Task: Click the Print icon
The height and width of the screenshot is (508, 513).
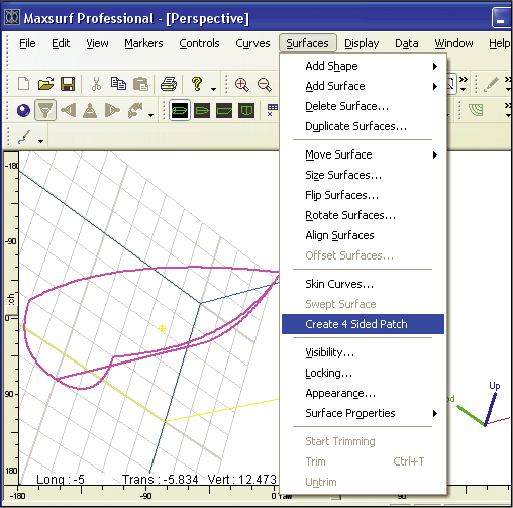Action: coord(169,84)
